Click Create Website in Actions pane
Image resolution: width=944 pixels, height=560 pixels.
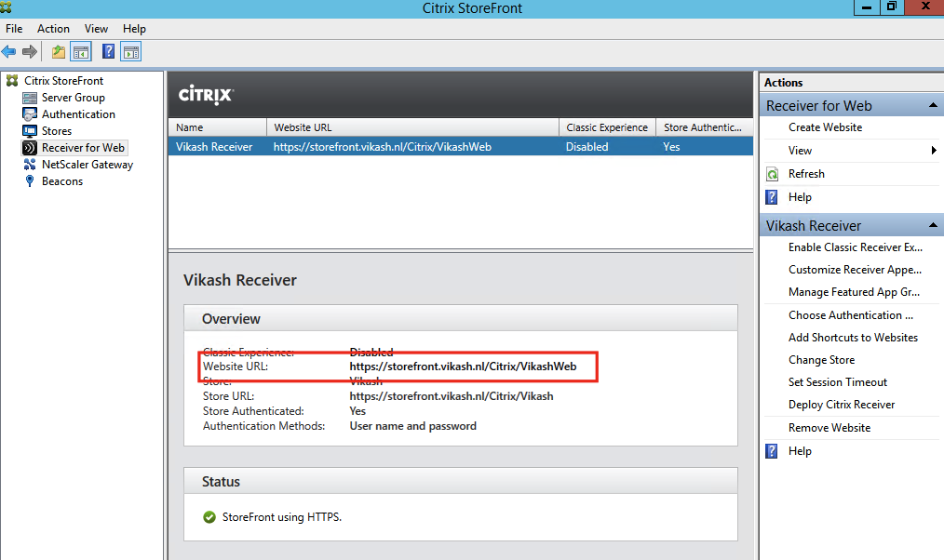point(825,127)
